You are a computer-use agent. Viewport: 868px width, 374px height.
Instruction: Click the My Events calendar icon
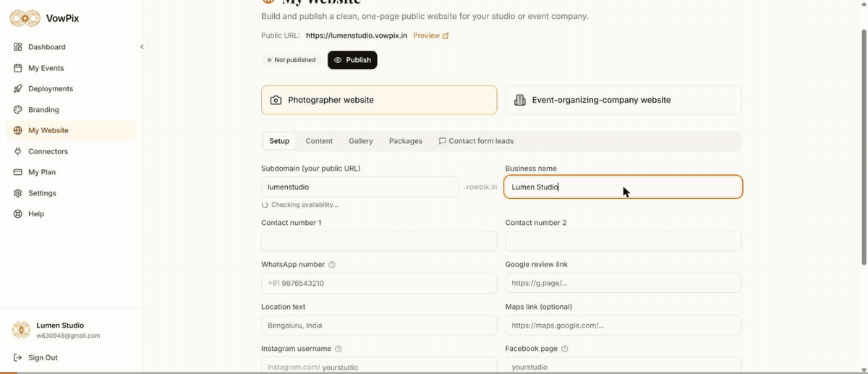click(x=18, y=68)
